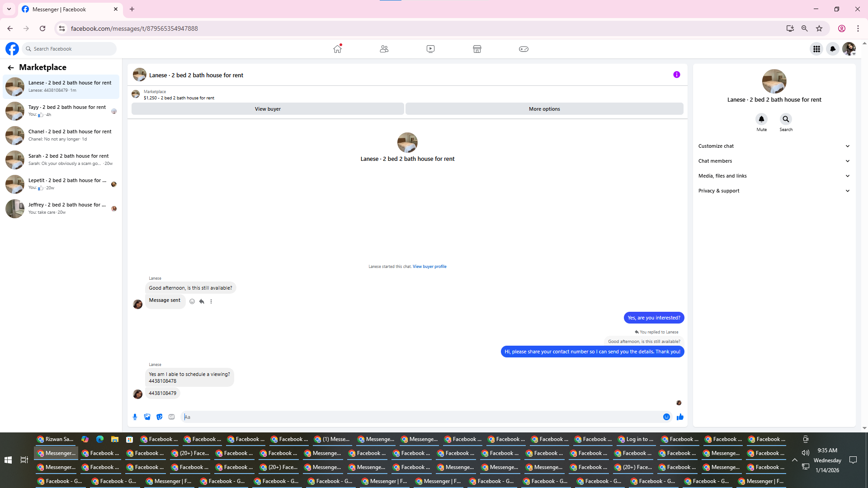Expand the Customize chat section
The image size is (868, 488).
click(x=774, y=146)
